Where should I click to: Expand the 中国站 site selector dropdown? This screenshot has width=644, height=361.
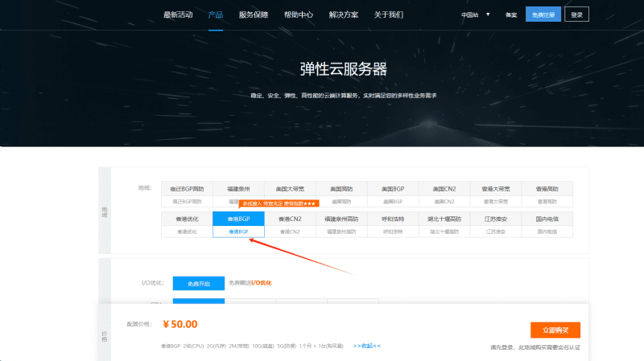(x=475, y=14)
